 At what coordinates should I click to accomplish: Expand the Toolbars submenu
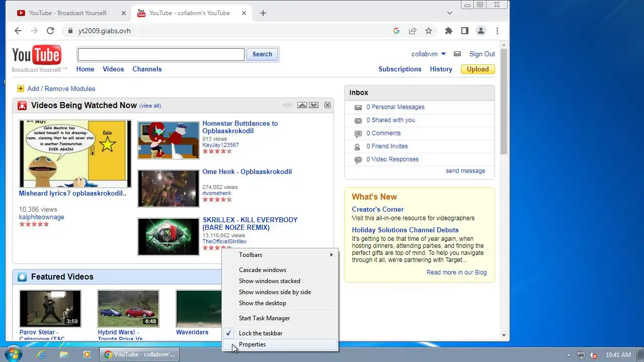[280, 255]
